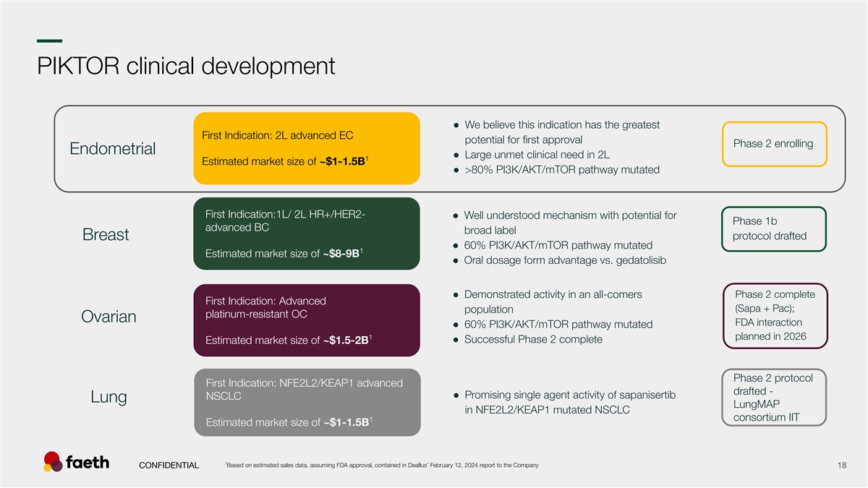Viewport: 868px width, 488px height.
Task: Click the maroon platinum-resistant OC box
Action: 307,320
